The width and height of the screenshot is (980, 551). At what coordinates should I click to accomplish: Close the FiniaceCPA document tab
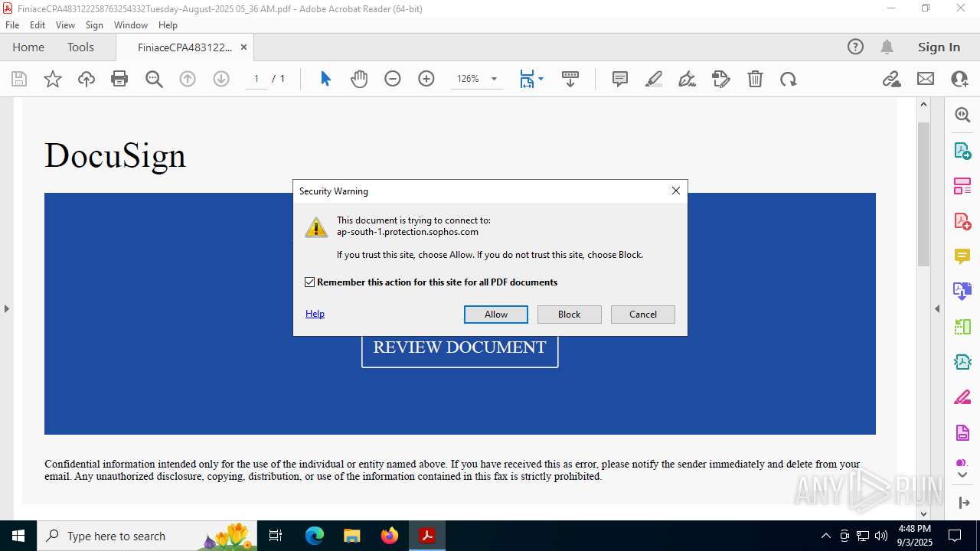click(x=243, y=47)
